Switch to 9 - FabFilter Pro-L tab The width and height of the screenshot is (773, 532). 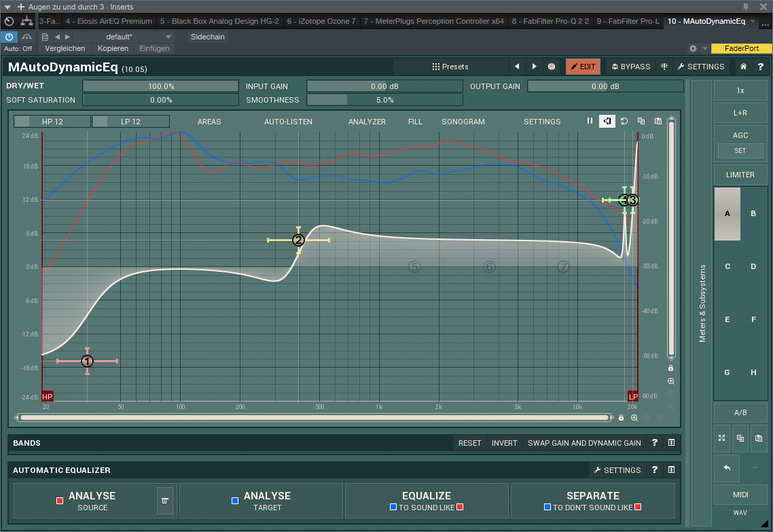628,21
